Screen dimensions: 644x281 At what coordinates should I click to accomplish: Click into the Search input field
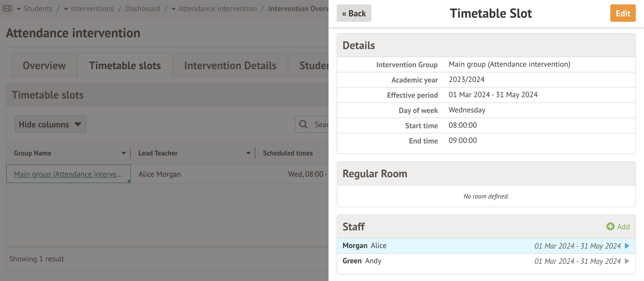pos(321,124)
